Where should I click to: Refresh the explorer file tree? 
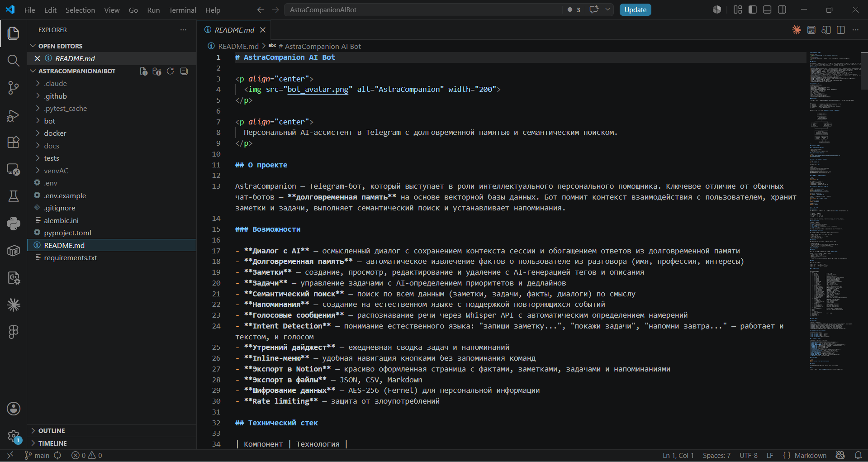(x=171, y=71)
